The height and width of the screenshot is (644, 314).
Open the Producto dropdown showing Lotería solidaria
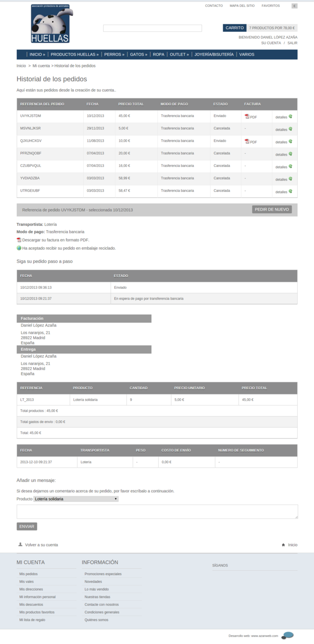click(x=76, y=499)
